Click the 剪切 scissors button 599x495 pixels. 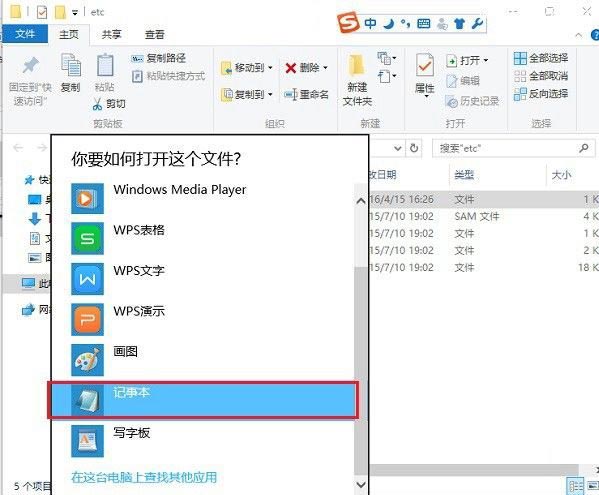pos(109,104)
